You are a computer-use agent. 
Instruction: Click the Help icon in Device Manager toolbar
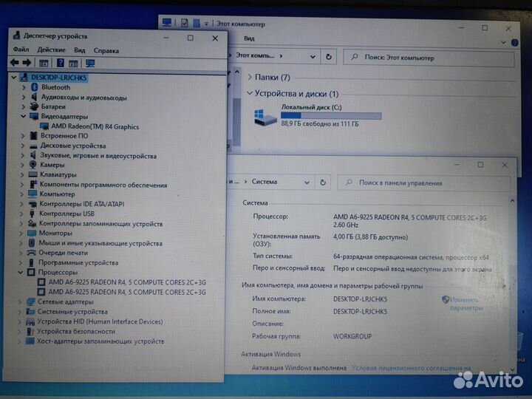click(x=61, y=63)
